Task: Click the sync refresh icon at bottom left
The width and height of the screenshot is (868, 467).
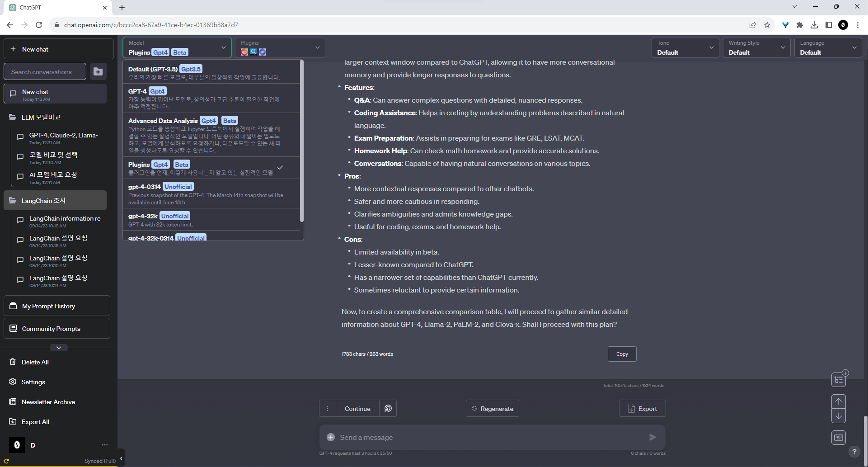Action: click(x=7, y=461)
